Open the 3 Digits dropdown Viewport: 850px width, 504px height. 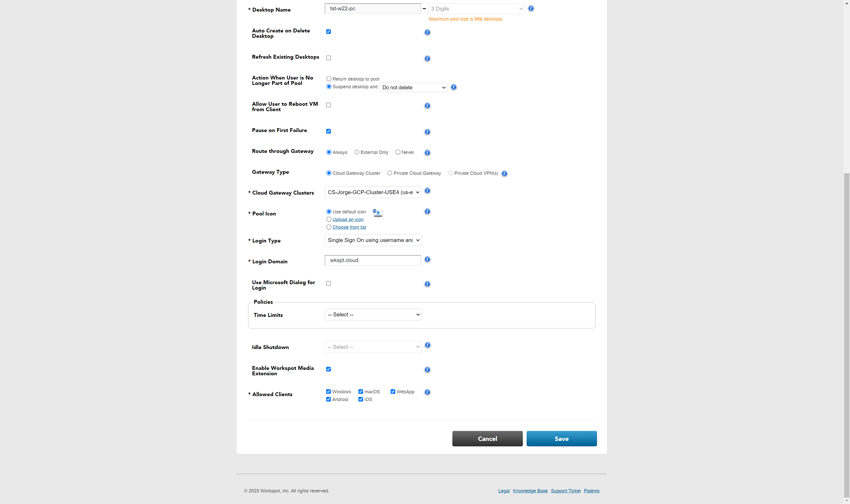coord(476,9)
